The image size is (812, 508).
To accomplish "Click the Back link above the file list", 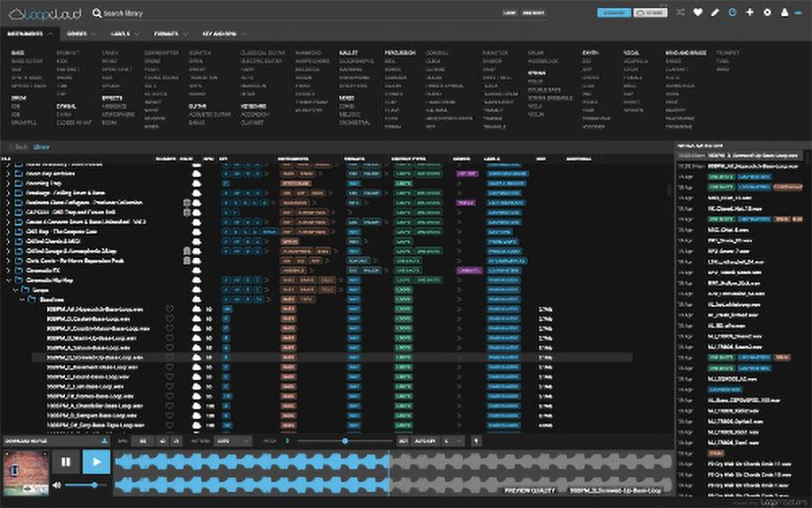I will pyautogui.click(x=17, y=145).
